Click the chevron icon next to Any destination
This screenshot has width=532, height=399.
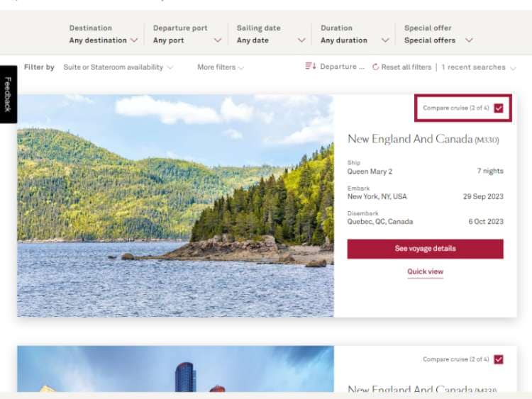(134, 40)
